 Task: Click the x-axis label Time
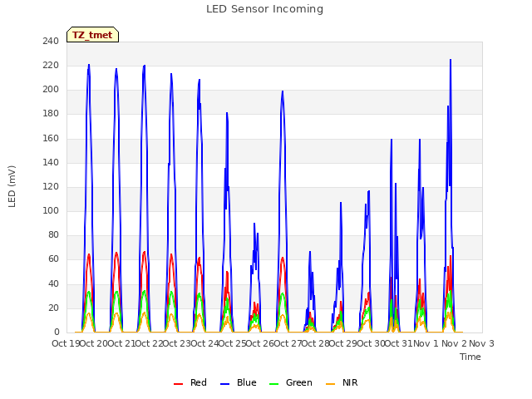pos(470,357)
